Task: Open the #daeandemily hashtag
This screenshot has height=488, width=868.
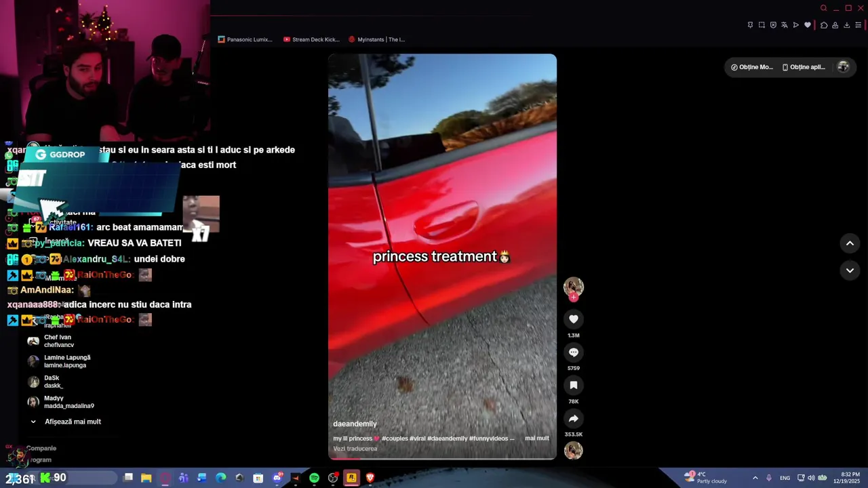Action: (448, 439)
